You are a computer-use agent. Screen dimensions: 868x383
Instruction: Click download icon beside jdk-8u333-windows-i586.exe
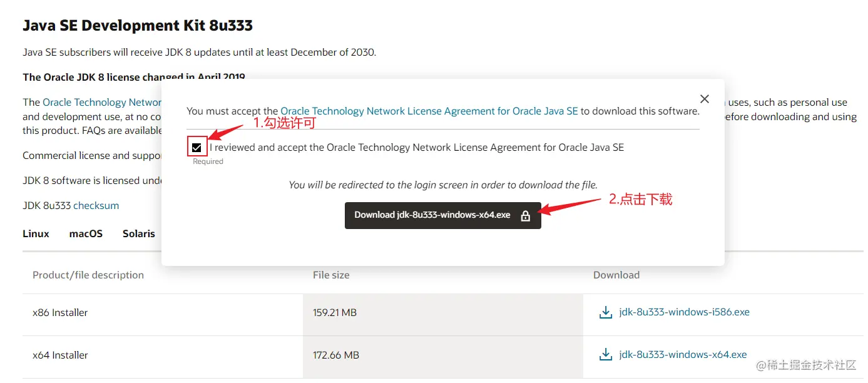tap(606, 313)
